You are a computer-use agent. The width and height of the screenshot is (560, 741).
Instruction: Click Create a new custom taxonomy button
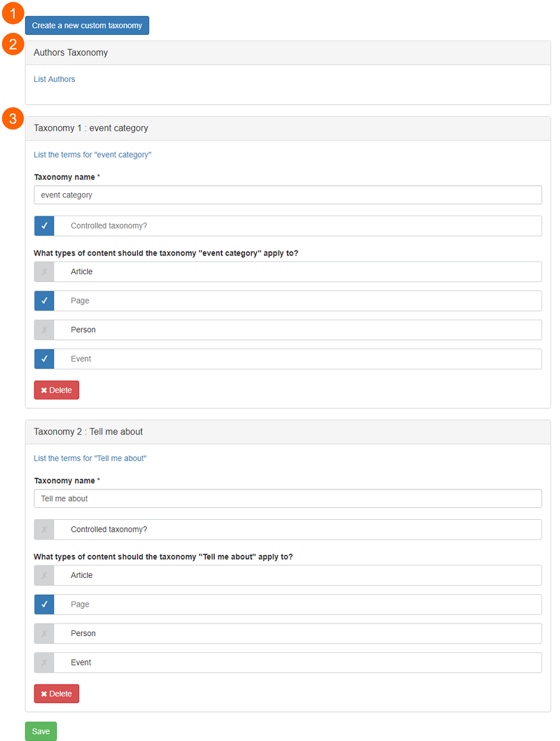[x=87, y=25]
